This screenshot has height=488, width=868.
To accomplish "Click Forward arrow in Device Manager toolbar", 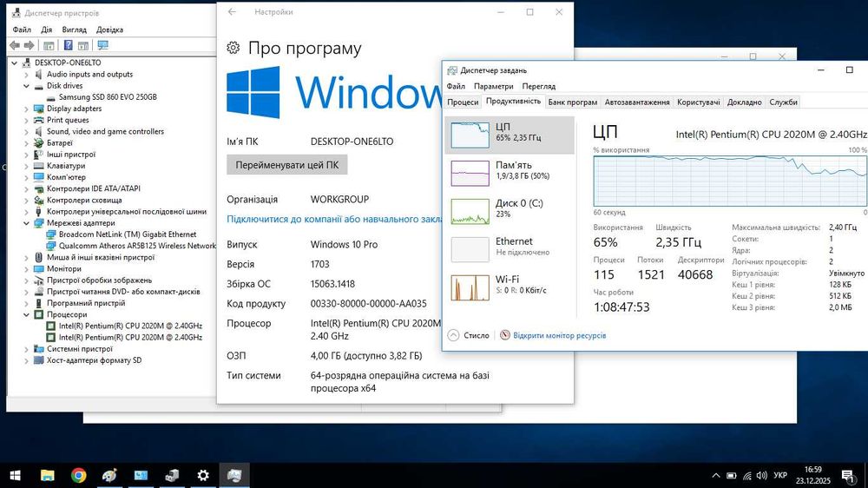I will 30,45.
